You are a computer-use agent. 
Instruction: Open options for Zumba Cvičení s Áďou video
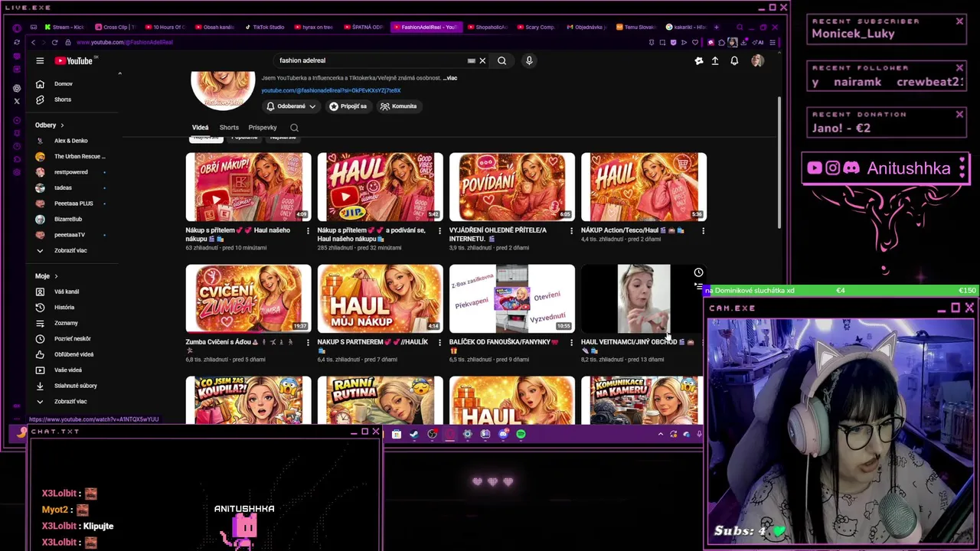(x=308, y=343)
